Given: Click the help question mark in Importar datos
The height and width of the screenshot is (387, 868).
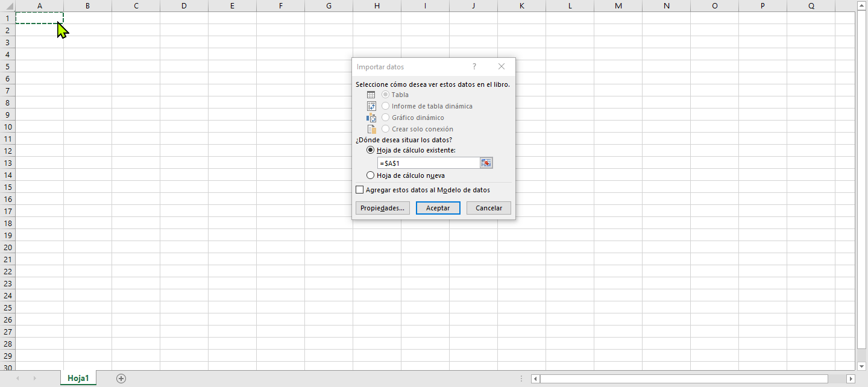Looking at the screenshot, I should pyautogui.click(x=474, y=67).
